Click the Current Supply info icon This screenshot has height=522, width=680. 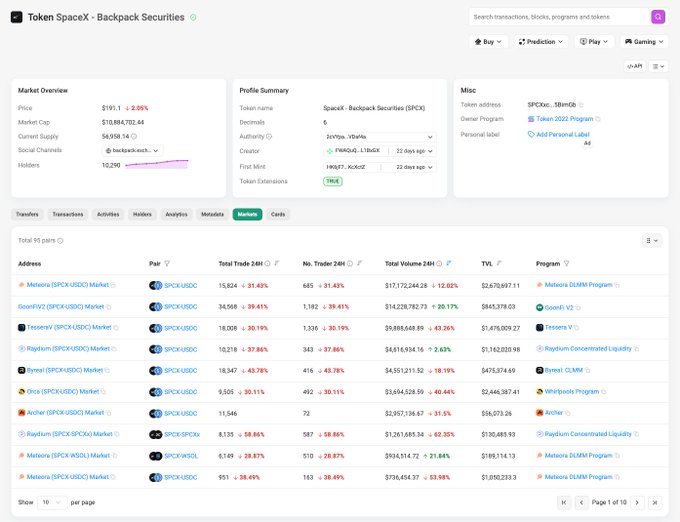[x=134, y=136]
